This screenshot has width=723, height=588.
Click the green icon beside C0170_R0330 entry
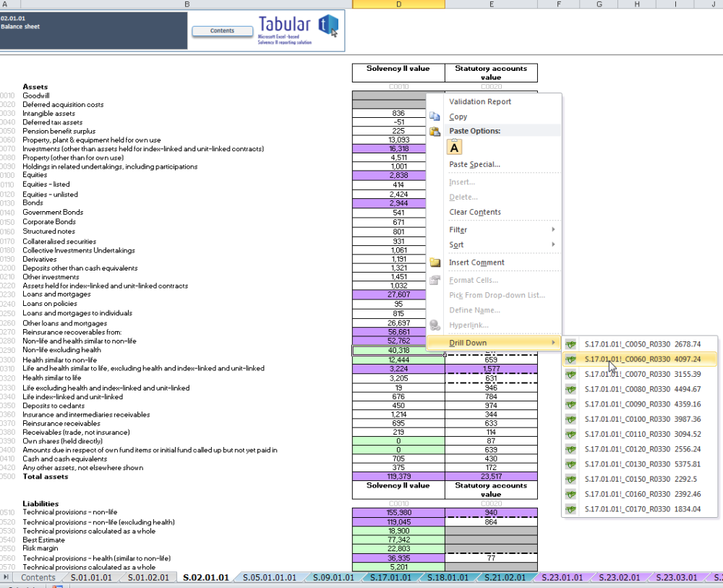click(571, 509)
